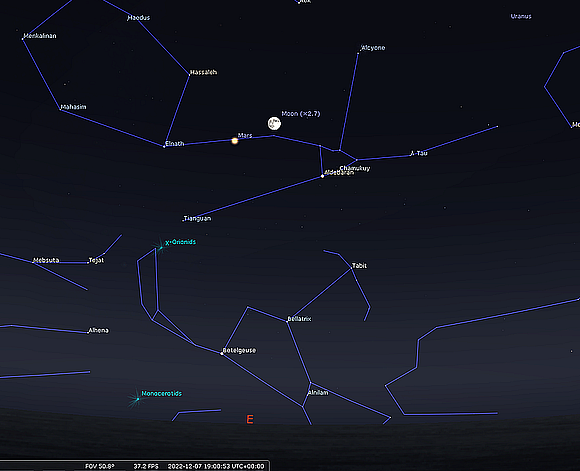Click the star Alnilam in Orion's belt

coord(310,383)
